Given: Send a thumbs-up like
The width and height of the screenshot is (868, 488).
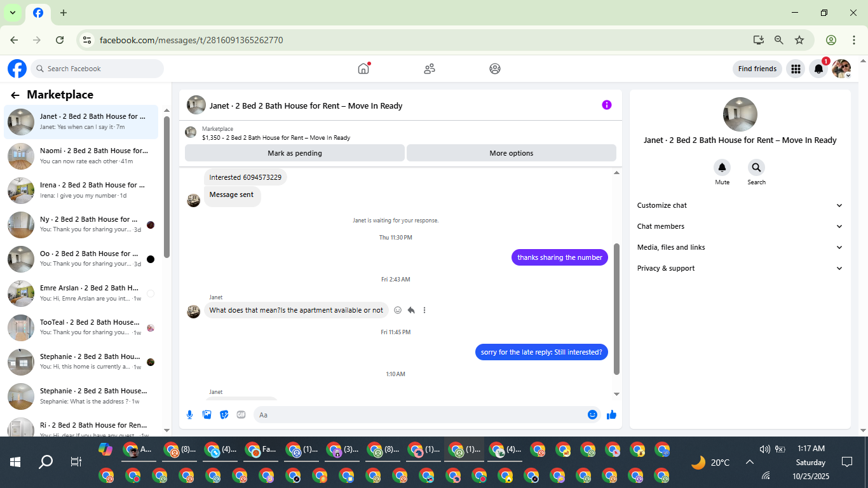Looking at the screenshot, I should click(x=611, y=415).
